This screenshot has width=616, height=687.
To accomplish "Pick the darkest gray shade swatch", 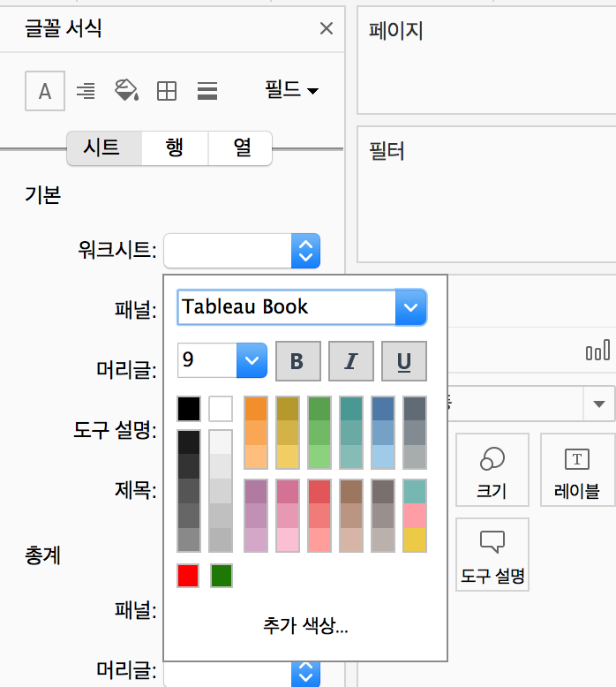I will [x=189, y=442].
